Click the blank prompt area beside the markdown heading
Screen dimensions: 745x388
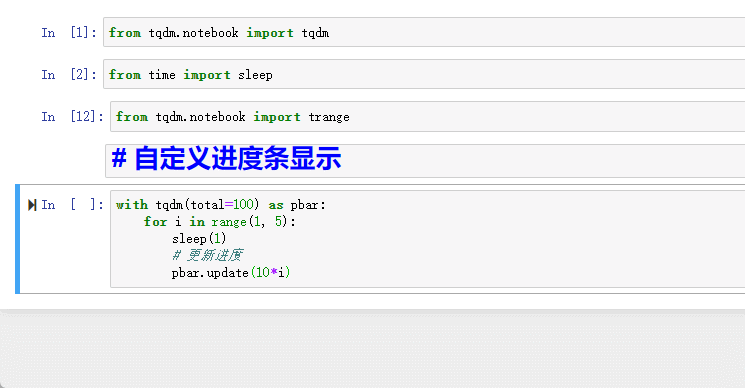pyautogui.click(x=59, y=161)
